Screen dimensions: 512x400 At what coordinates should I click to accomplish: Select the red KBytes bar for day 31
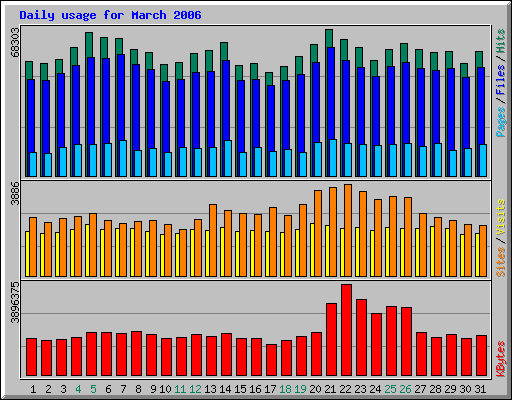481,356
